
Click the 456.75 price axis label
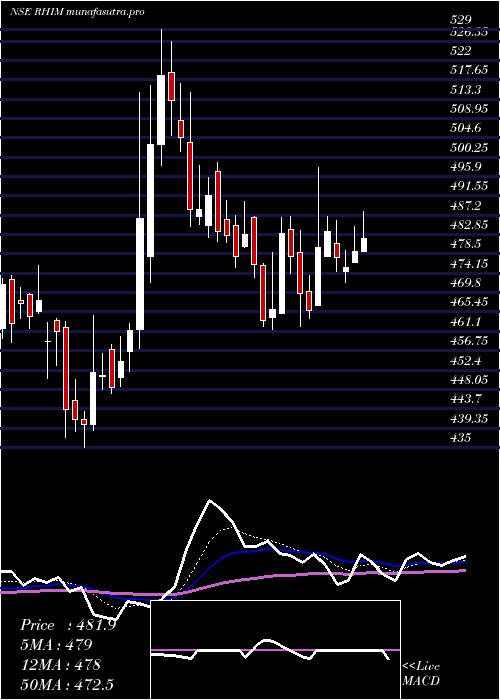[469, 341]
